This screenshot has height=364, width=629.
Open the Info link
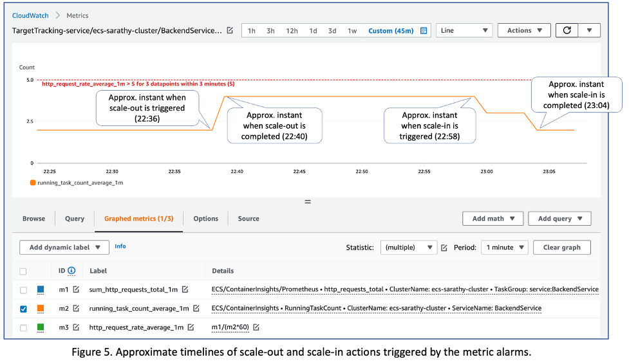pos(120,246)
